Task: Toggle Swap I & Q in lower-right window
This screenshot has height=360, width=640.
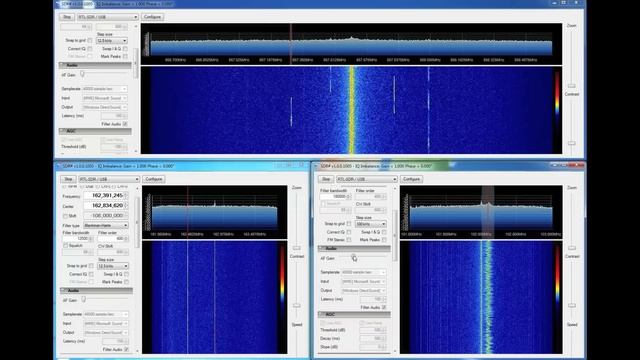Action: [384, 232]
